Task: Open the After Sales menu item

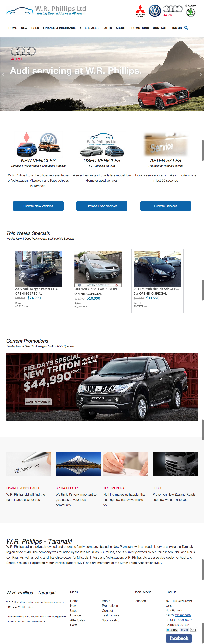Action: (x=89, y=28)
